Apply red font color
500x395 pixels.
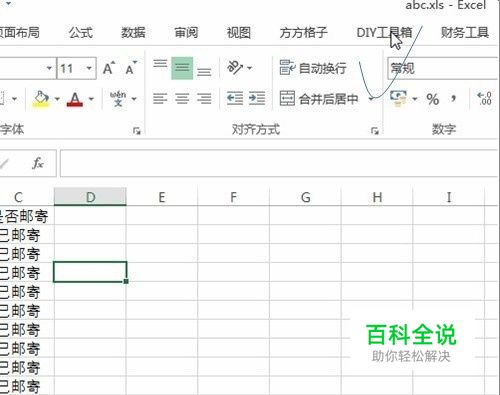[x=75, y=99]
